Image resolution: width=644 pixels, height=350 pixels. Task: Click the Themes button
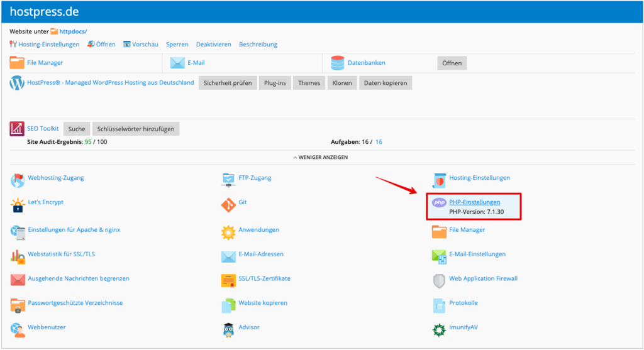[x=309, y=83]
